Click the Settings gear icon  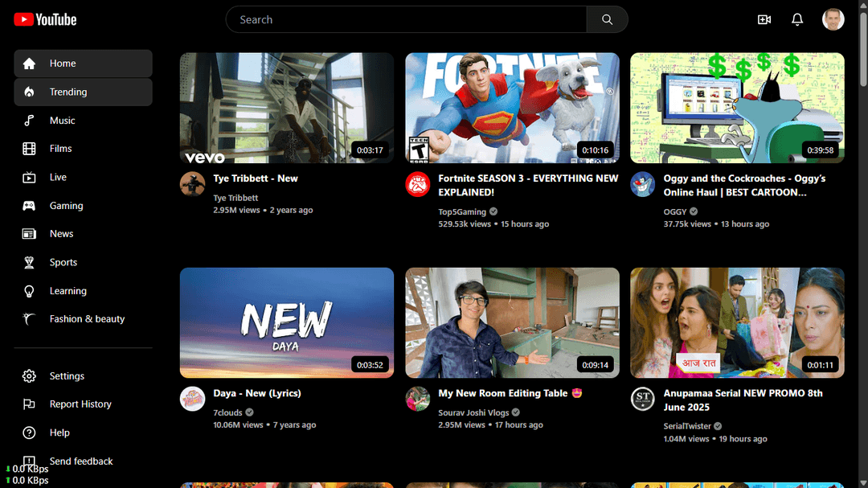(x=30, y=376)
